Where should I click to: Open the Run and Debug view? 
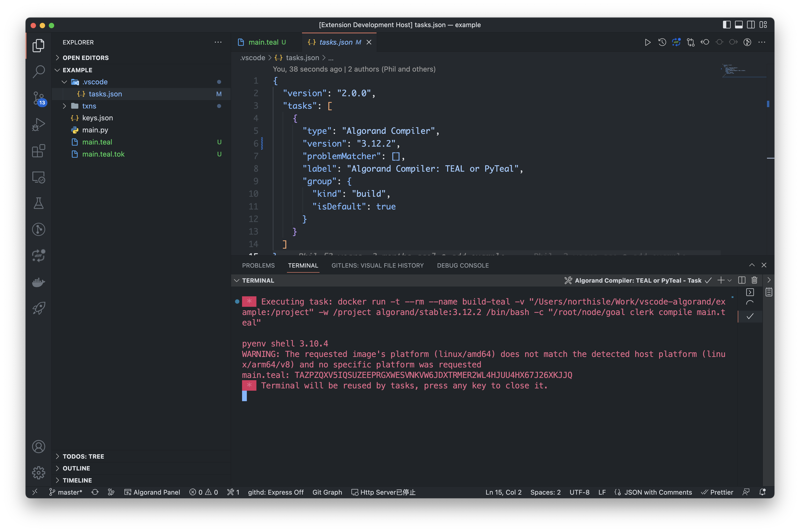39,124
